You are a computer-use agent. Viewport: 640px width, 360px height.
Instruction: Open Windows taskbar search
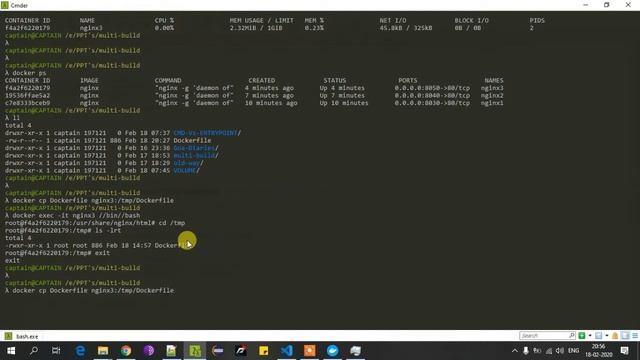(34, 351)
